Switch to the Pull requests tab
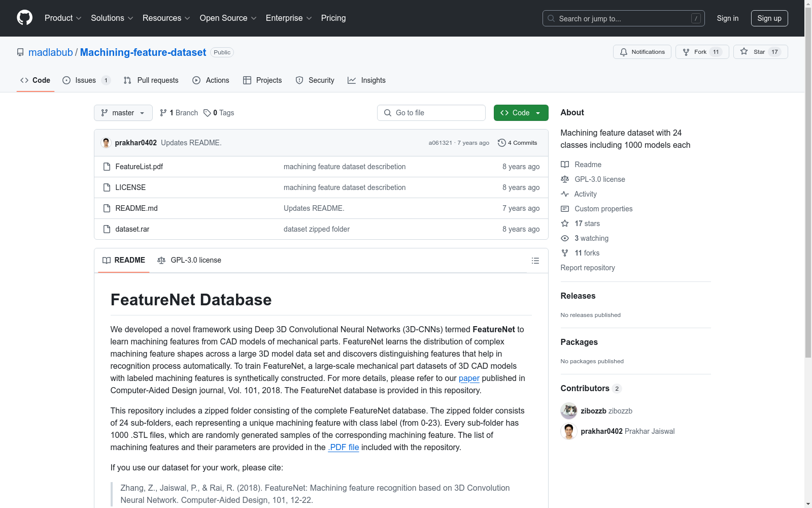This screenshot has height=508, width=812. tap(151, 80)
